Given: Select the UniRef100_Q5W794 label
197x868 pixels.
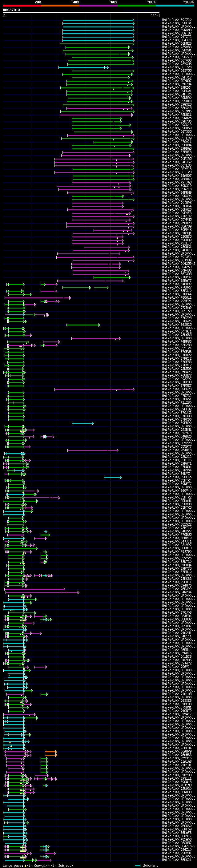Looking at the screenshot, I should pyautogui.click(x=177, y=84).
